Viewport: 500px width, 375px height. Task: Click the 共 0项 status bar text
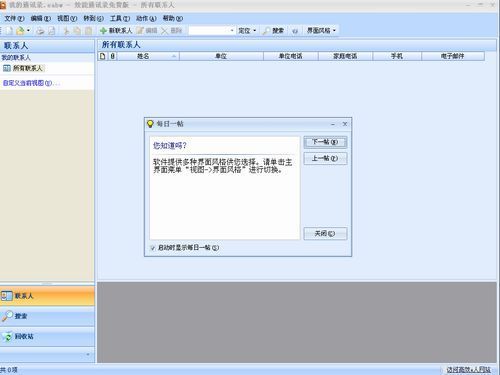click(9, 370)
